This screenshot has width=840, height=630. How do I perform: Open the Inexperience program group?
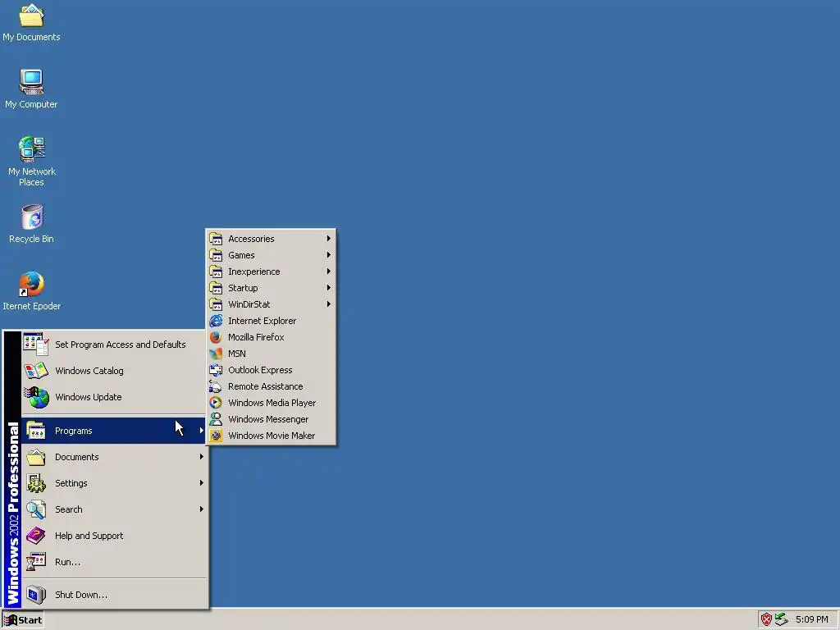(x=271, y=272)
